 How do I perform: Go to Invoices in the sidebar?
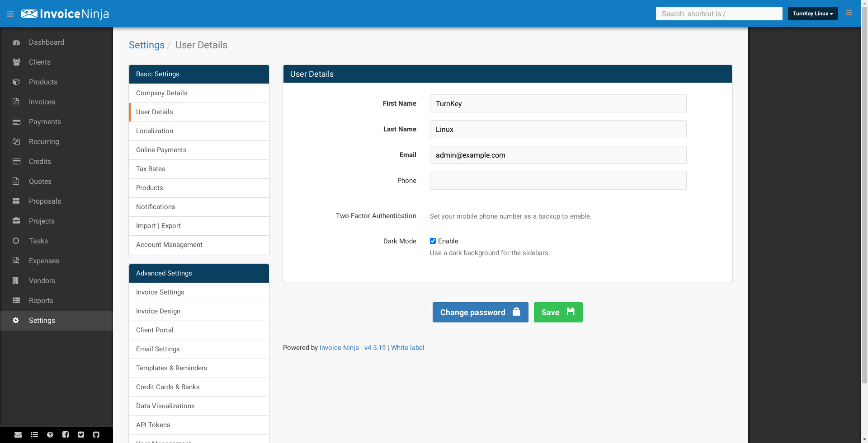click(42, 102)
